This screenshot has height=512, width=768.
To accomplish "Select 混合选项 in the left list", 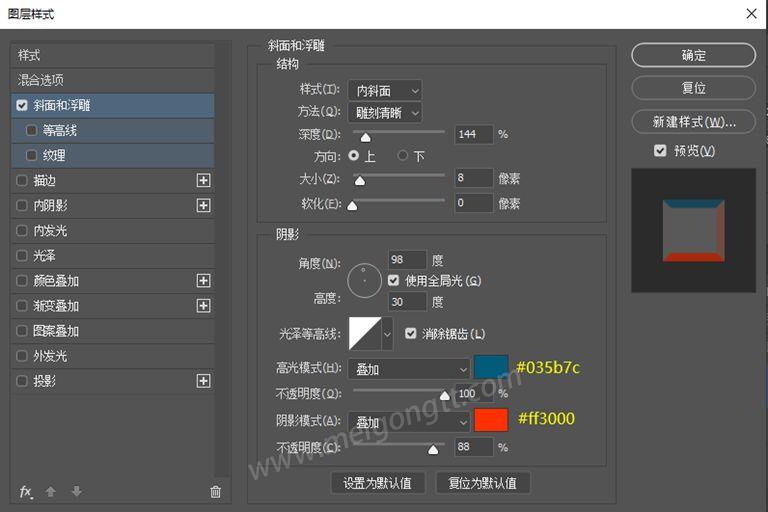I will 113,80.
